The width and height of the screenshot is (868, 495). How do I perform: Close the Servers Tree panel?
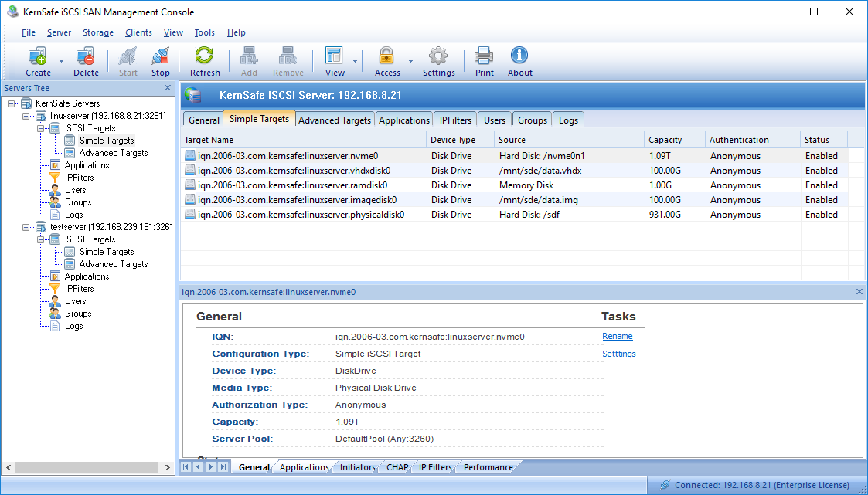168,88
